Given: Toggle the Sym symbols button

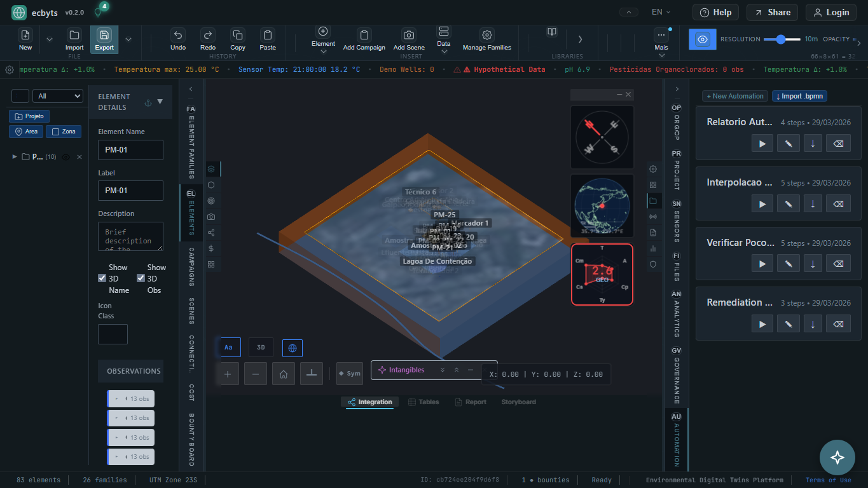Looking at the screenshot, I should pos(350,374).
